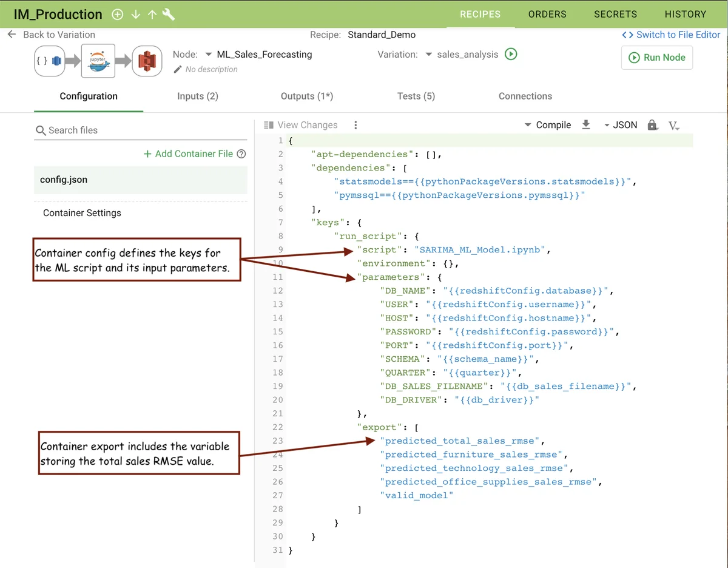Run the sales_analysis variation play button
This screenshot has width=728, height=568.
pos(511,54)
